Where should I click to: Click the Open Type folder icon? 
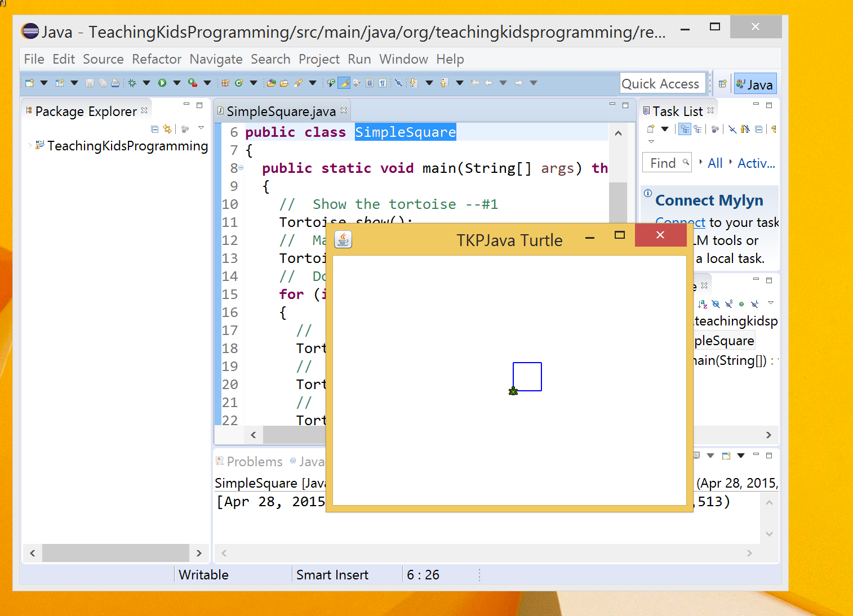pyautogui.click(x=272, y=83)
